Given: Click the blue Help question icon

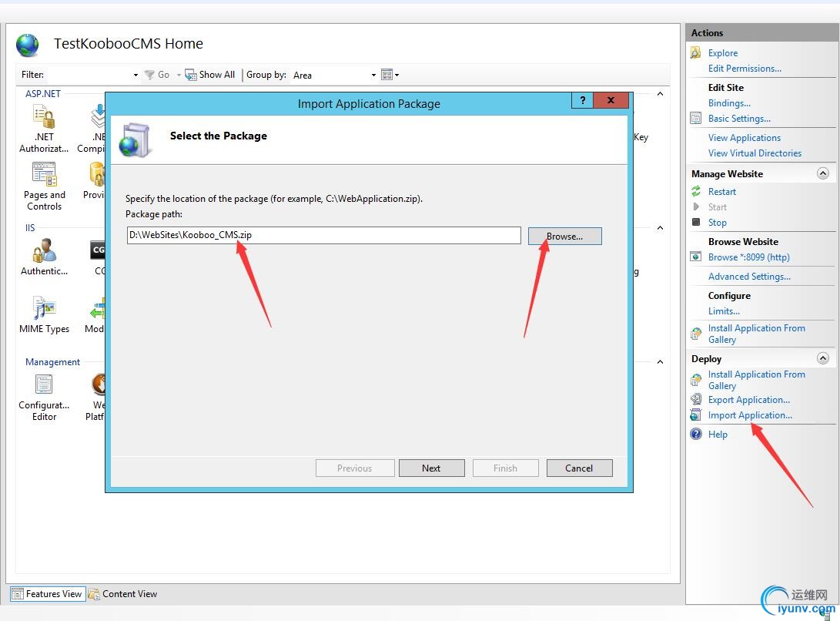Looking at the screenshot, I should (x=696, y=434).
